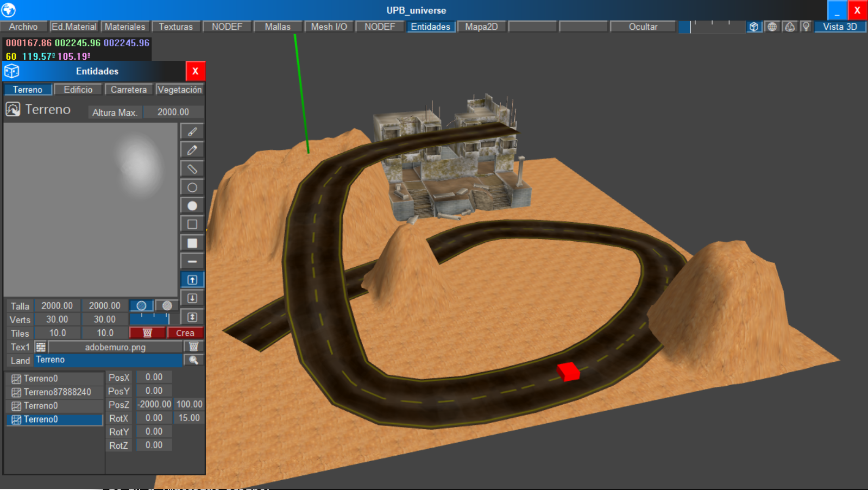Switch to the Vegetación tab
Screen dimensions: 868x490
pos(179,90)
